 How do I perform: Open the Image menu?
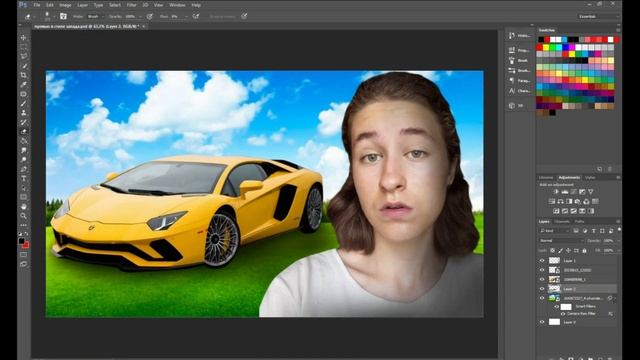[x=65, y=5]
